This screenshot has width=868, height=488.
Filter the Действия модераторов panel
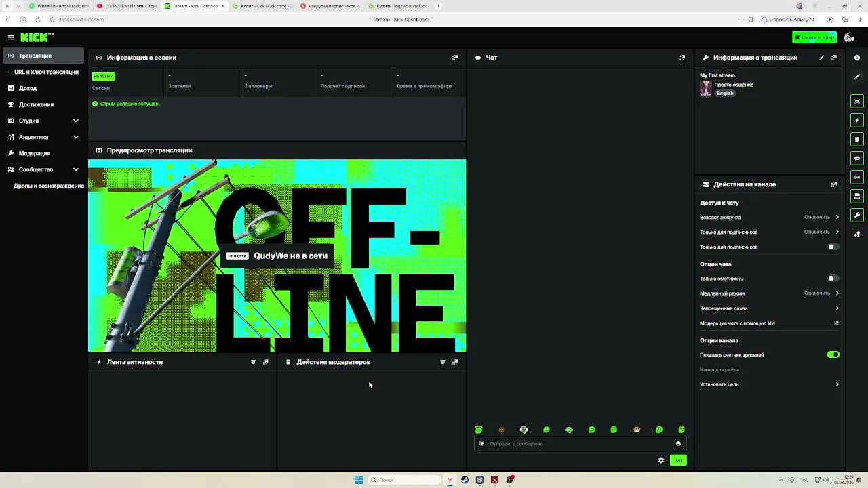coord(443,362)
